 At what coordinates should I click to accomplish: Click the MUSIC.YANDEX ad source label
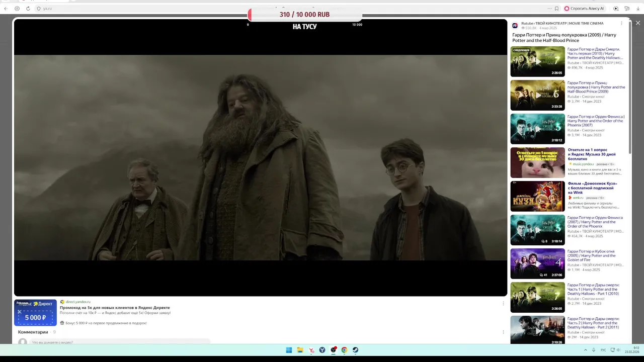(583, 164)
